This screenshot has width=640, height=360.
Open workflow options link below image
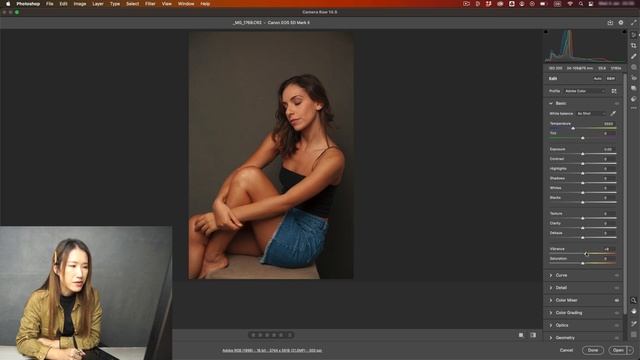pos(272,350)
